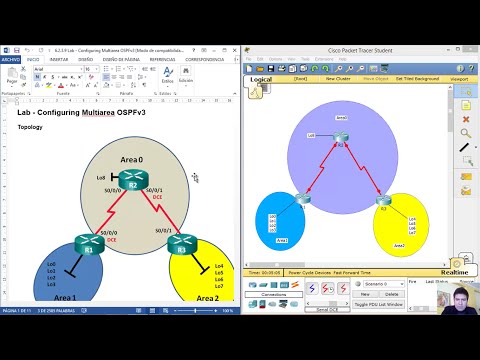Undo last action in Word's quick access bar
The image size is (480, 360).
click(28, 50)
